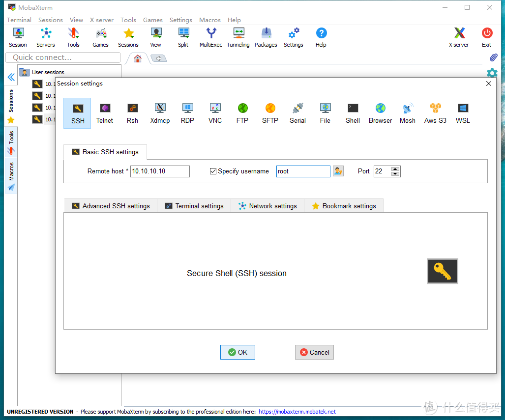Screen dimensions: 505x420
Task: Click the Split terminal toolbar icon
Action: pyautogui.click(x=183, y=37)
